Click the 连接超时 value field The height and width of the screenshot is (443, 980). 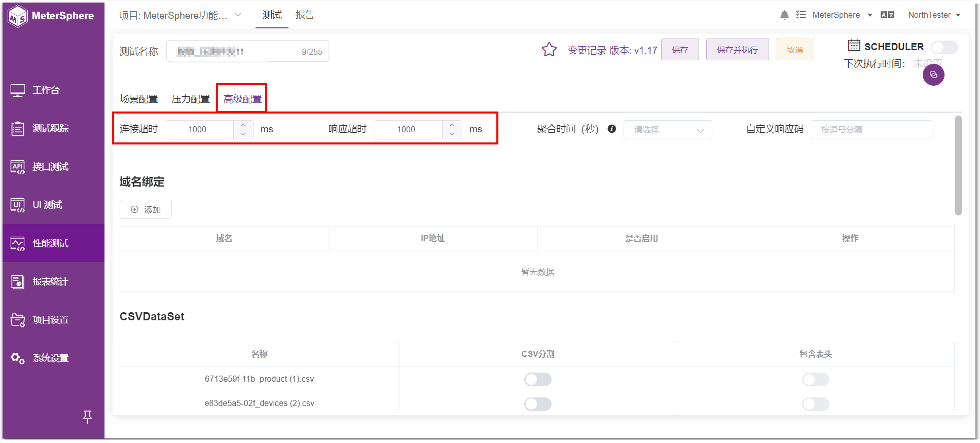199,130
